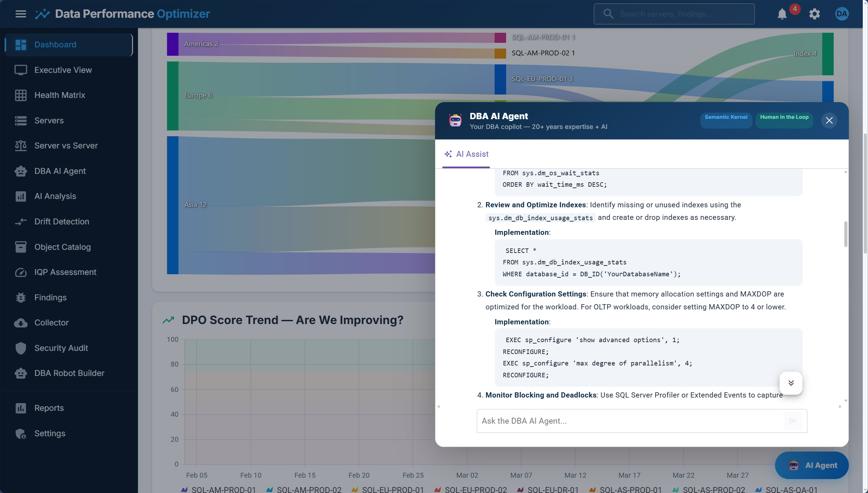
Task: Open Health Matrix from sidebar
Action: pos(60,95)
